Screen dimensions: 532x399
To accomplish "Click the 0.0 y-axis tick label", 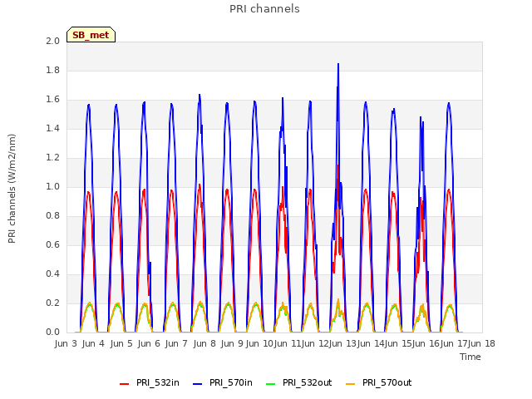I will [52, 332].
